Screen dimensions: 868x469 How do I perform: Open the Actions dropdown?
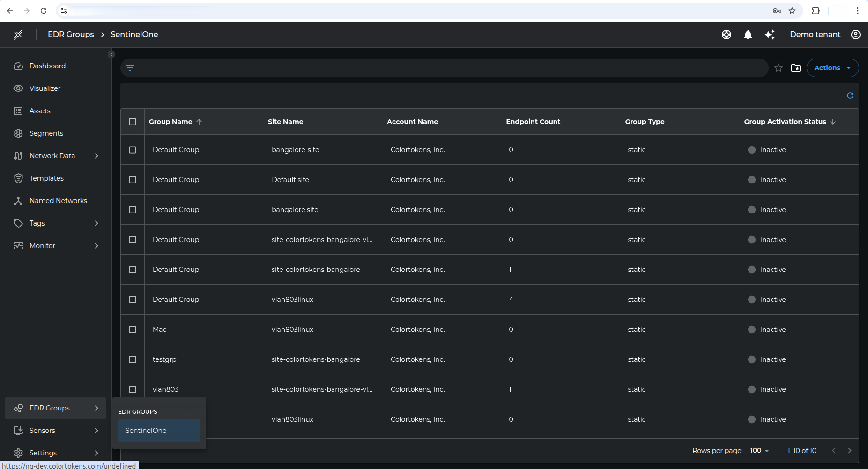pyautogui.click(x=832, y=68)
